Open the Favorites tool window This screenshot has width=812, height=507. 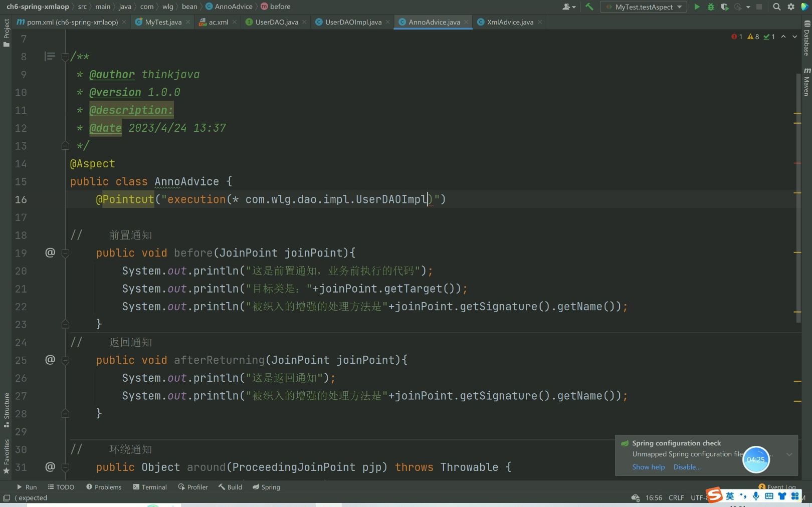(7, 456)
